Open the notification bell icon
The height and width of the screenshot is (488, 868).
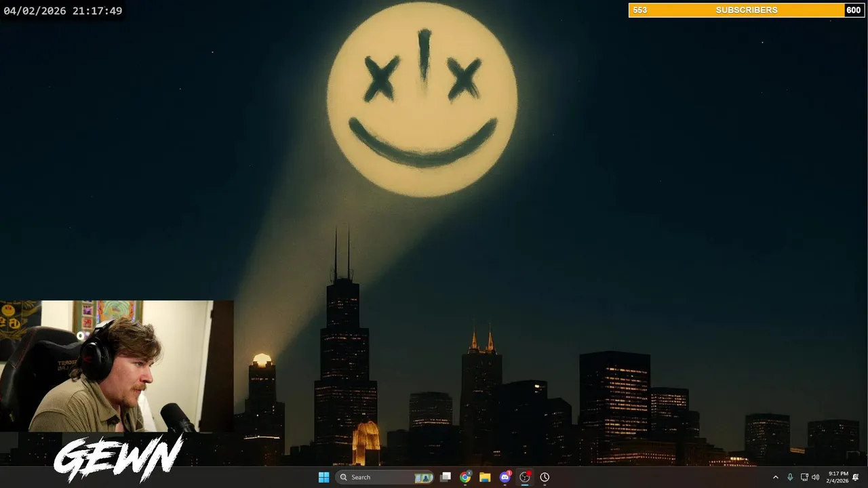(856, 477)
